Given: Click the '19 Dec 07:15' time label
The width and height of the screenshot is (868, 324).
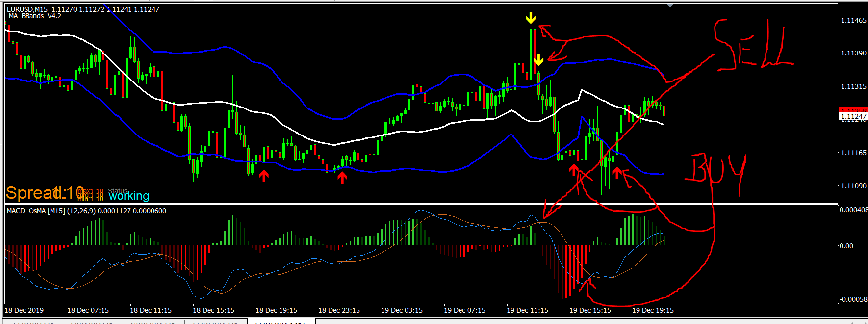Looking at the screenshot, I should click(464, 310).
